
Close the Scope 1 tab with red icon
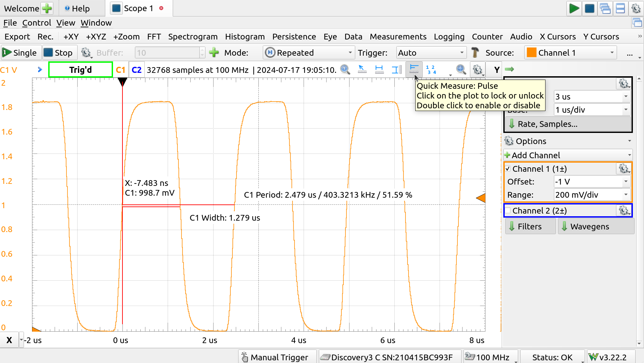161,8
